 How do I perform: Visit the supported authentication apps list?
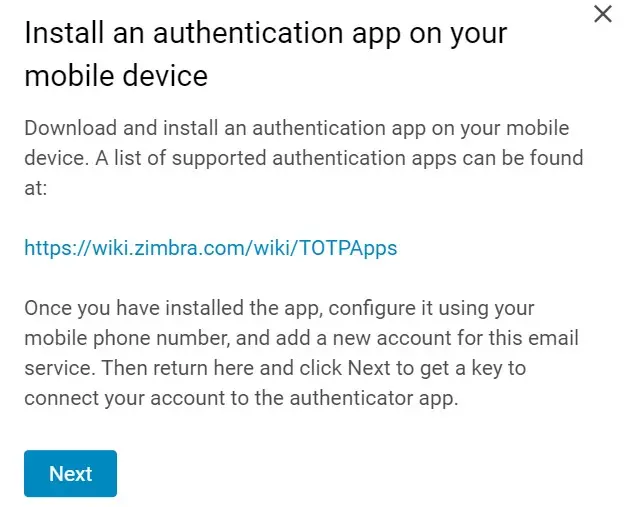[x=210, y=248]
